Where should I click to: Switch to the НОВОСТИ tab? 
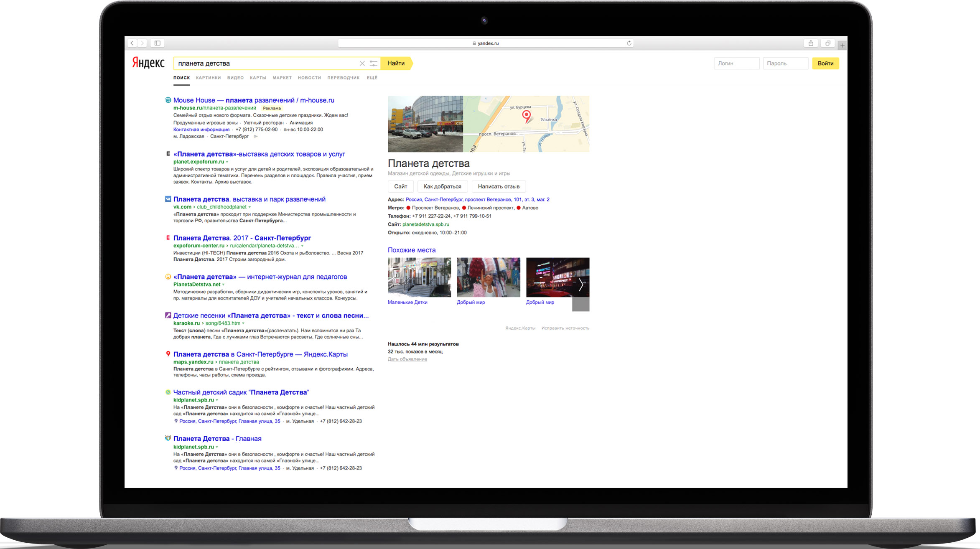pos(310,78)
